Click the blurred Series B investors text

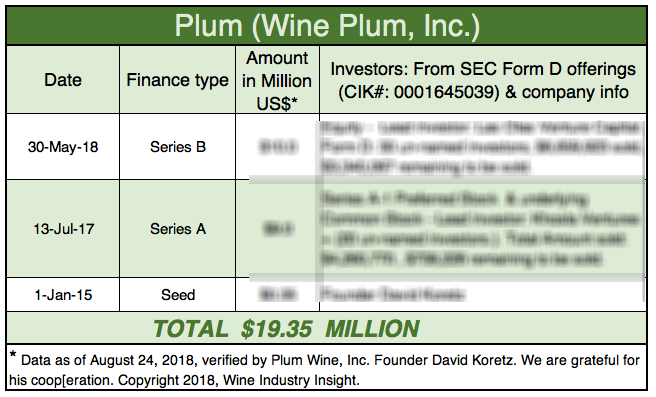(x=481, y=147)
